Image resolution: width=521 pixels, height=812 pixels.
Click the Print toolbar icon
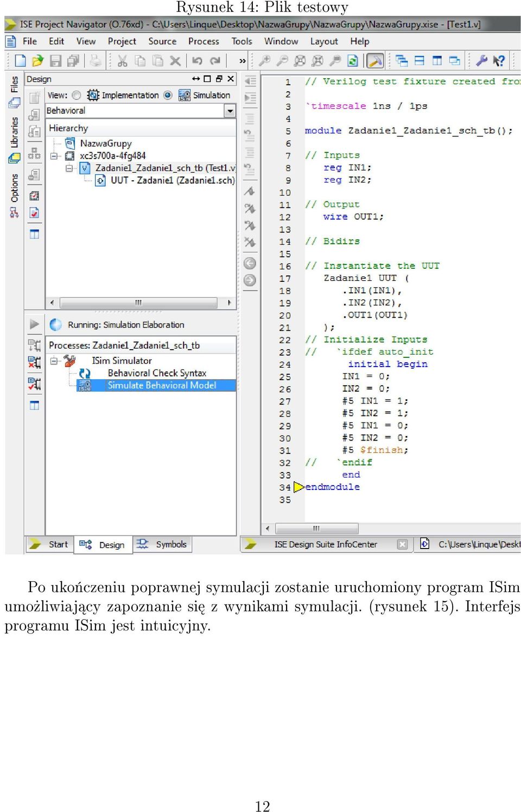pyautogui.click(x=96, y=61)
